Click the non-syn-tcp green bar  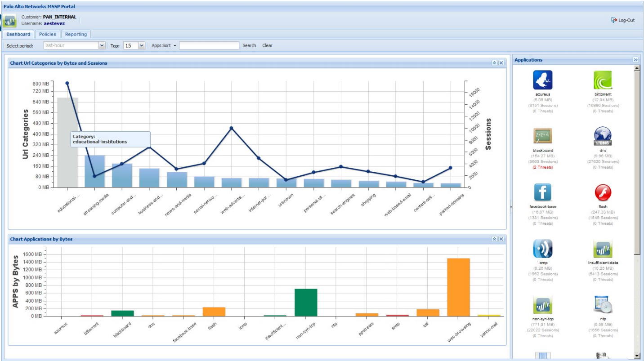point(306,303)
